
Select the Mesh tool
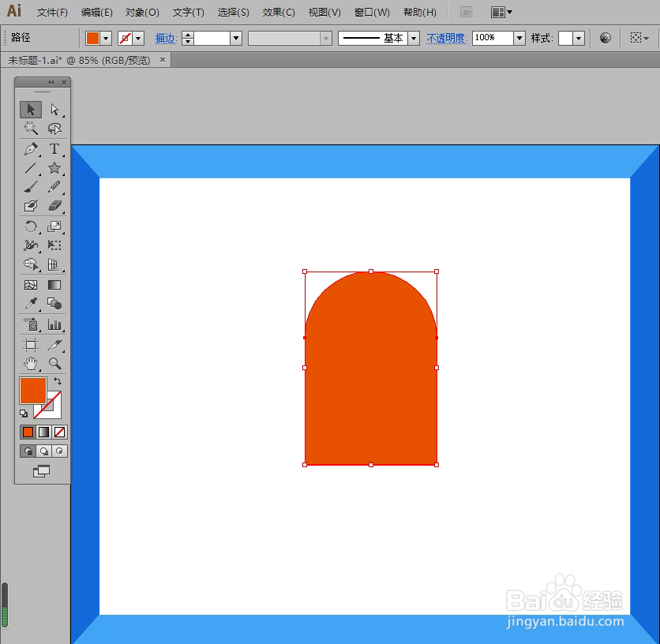31,285
